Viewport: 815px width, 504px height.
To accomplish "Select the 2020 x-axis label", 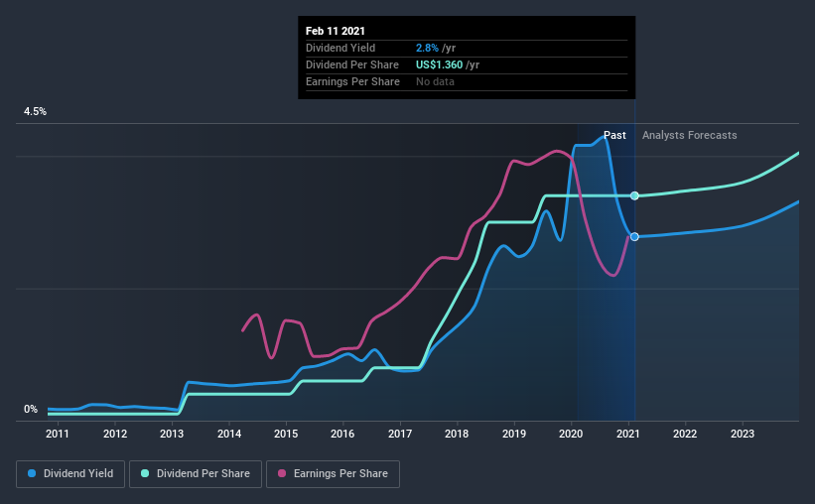I will tap(571, 434).
